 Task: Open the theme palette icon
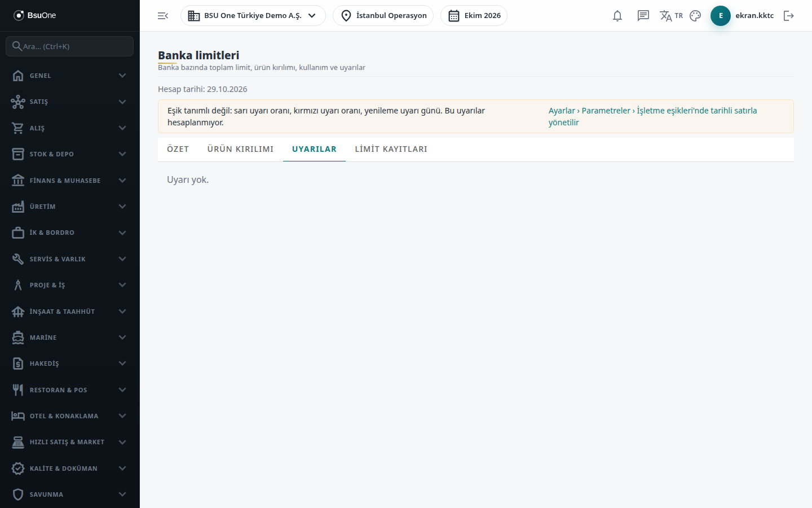click(x=695, y=16)
